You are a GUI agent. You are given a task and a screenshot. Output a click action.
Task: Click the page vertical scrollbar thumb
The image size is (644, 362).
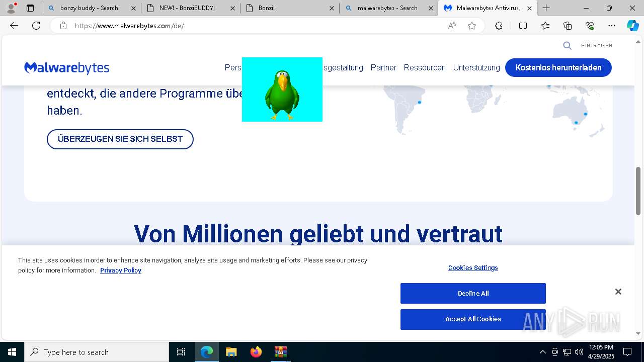(638, 191)
